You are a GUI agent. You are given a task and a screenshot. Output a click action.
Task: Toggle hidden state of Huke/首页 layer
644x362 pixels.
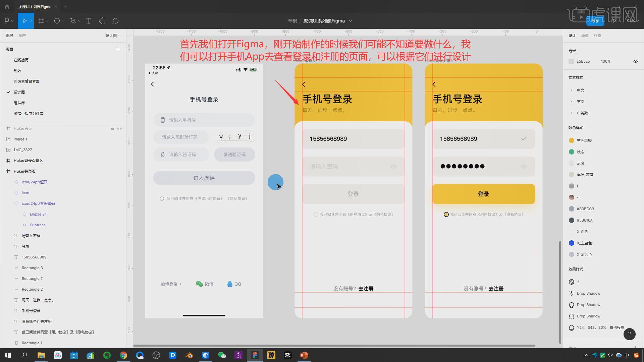pos(119,128)
